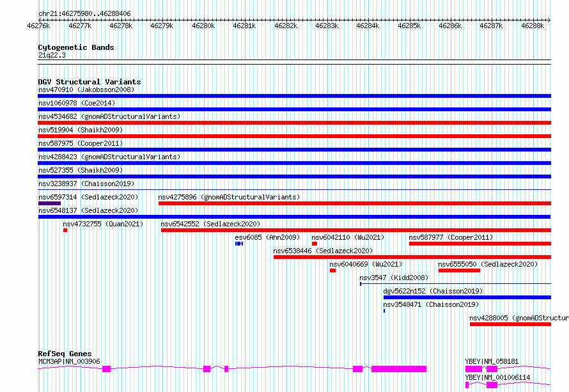
Task: Click the DGV Structural Variants track title
Action: pos(90,82)
